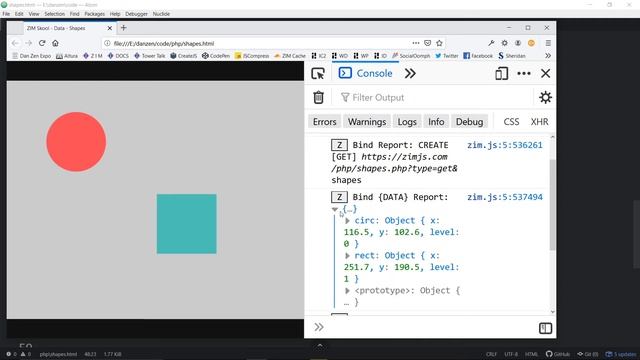
Task: Go to Firefox home page
Action: pos(55,43)
